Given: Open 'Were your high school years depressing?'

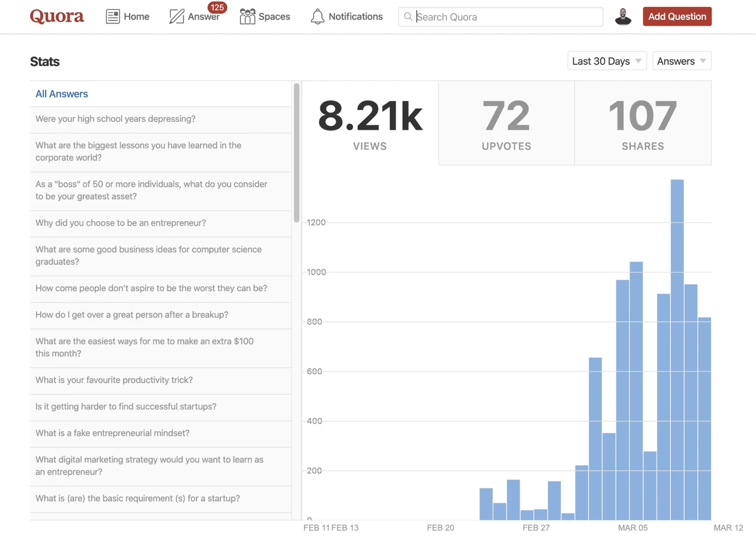Looking at the screenshot, I should point(160,119).
